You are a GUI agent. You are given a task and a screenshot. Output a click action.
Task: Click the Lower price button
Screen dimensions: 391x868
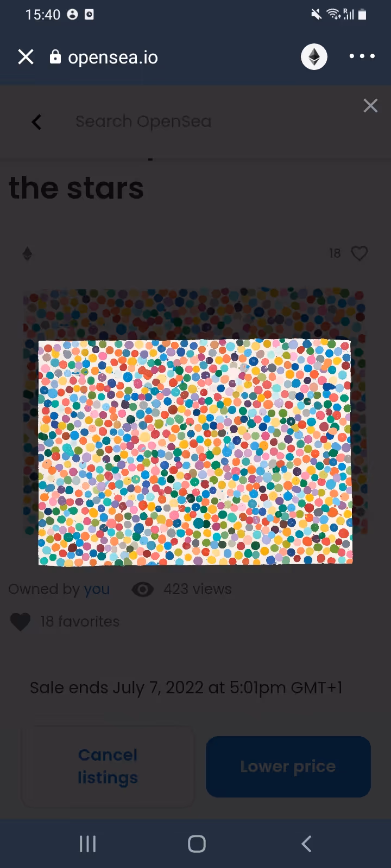pyautogui.click(x=288, y=767)
